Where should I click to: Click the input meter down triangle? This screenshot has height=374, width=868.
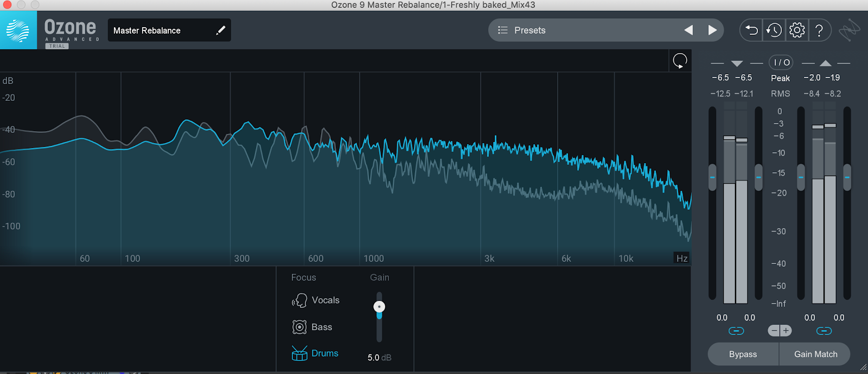pos(737,63)
